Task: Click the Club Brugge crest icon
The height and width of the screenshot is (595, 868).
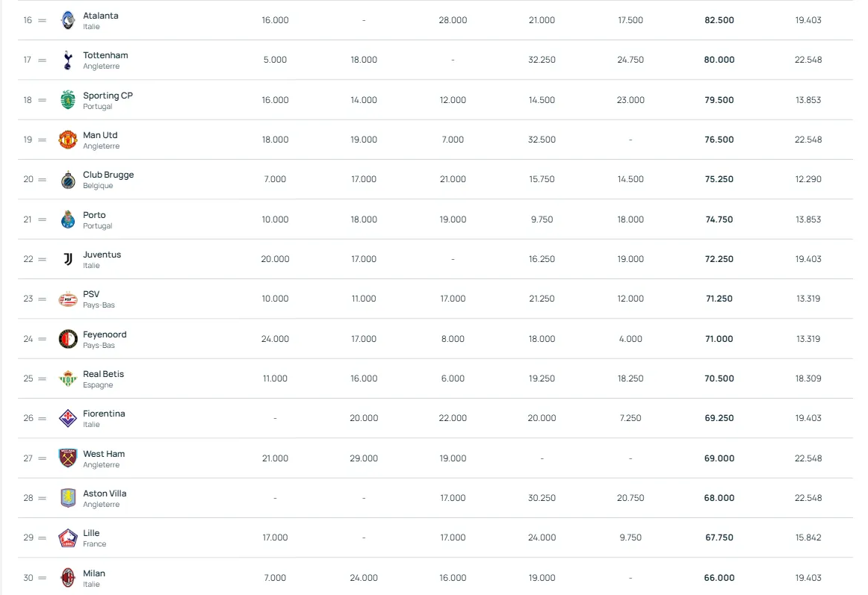Action: (68, 179)
